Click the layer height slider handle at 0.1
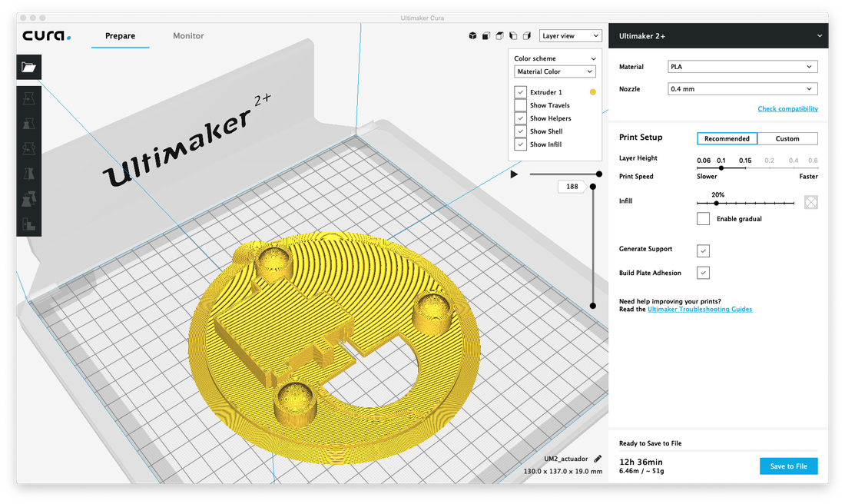Viewport: 845px width, 504px height. point(721,168)
